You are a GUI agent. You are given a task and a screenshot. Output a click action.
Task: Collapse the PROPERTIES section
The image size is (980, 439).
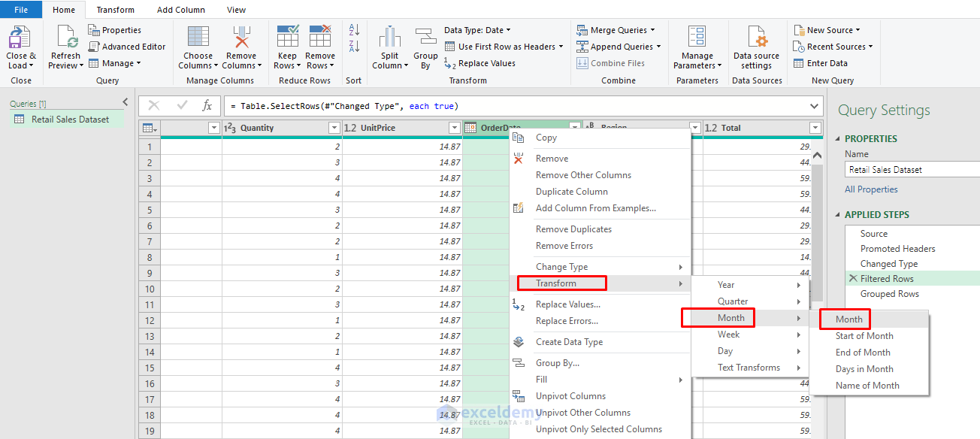(839, 139)
